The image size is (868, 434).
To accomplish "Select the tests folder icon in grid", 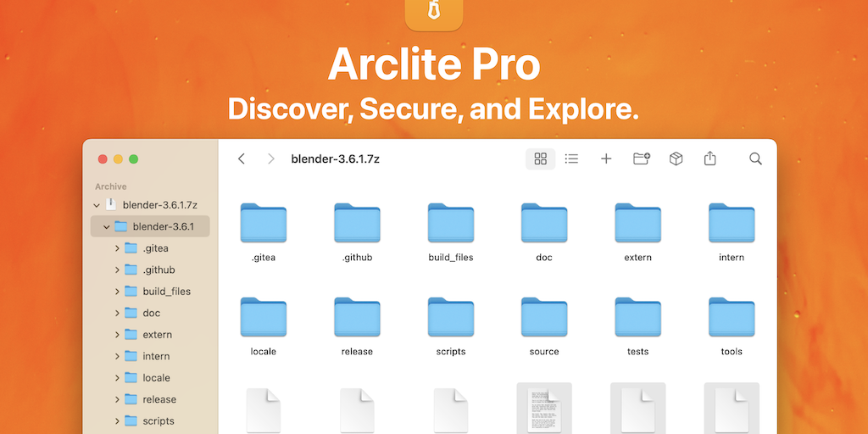I will pos(637,317).
